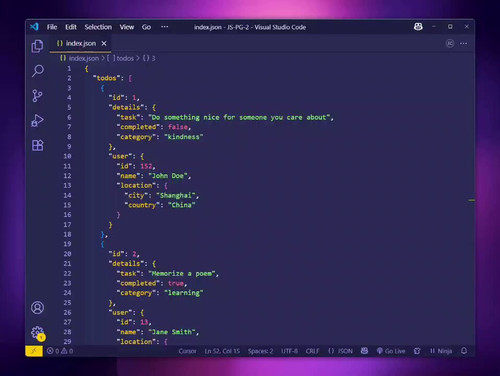Open notifications bell in status bar

[x=464, y=351]
